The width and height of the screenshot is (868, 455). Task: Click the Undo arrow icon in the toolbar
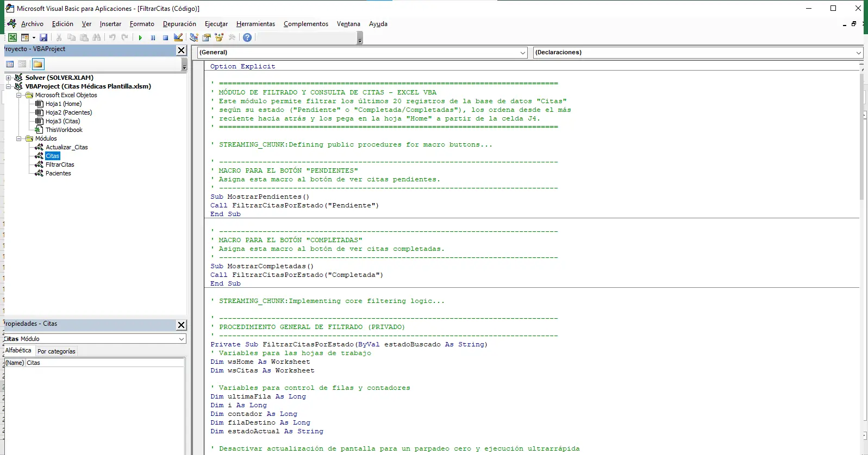tap(112, 37)
